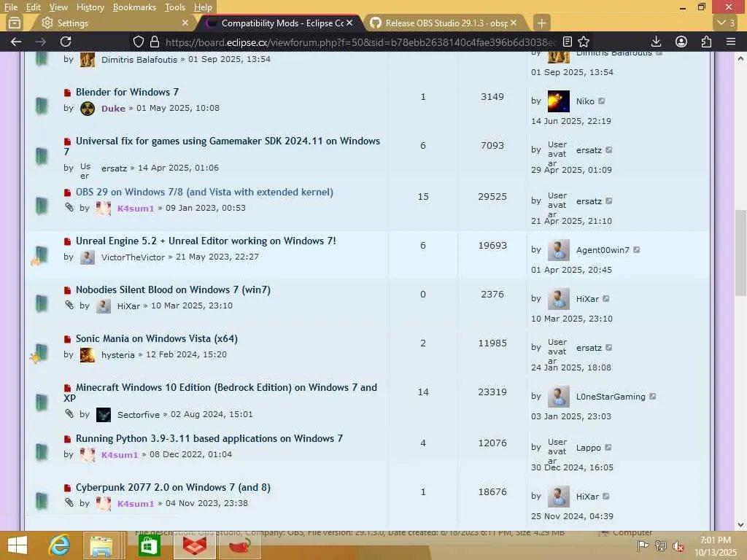Open the History menu

point(90,7)
